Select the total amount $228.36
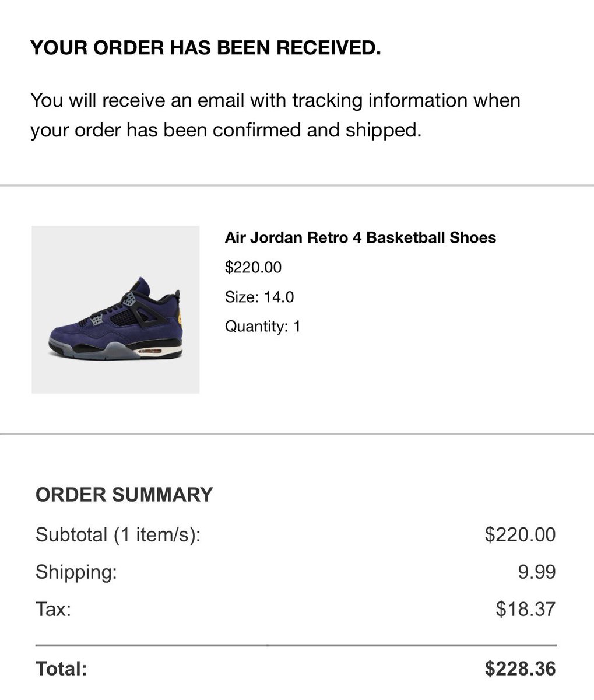594x700 pixels. (x=520, y=668)
